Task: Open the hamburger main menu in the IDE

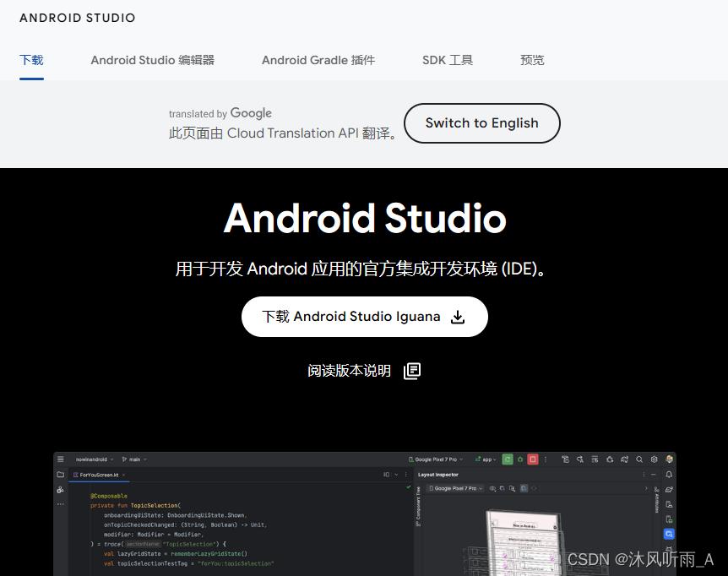Action: pos(60,459)
